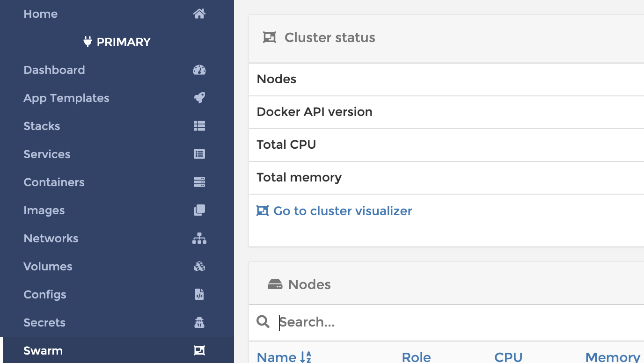The height and width of the screenshot is (363, 644).
Task: Click the Configs file code icon
Action: [199, 295]
